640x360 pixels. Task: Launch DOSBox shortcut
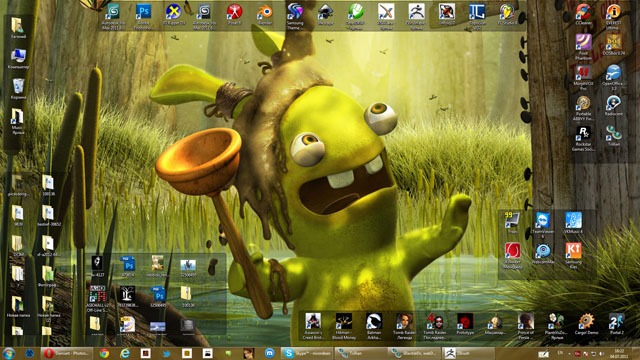[x=613, y=45]
